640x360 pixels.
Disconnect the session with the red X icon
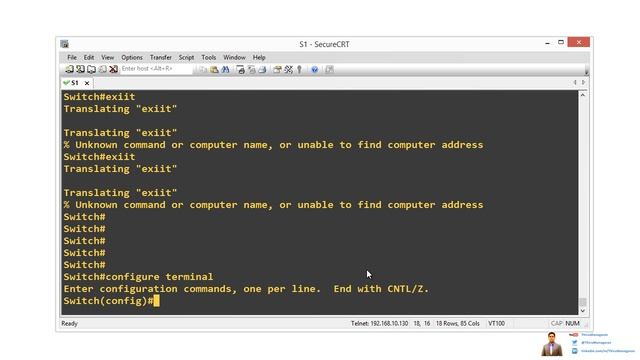click(113, 69)
